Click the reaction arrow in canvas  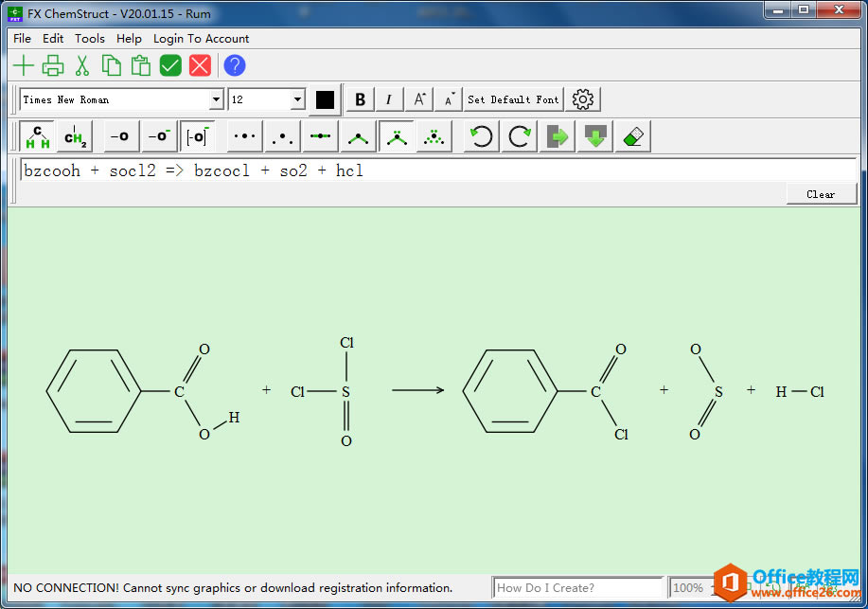(418, 390)
